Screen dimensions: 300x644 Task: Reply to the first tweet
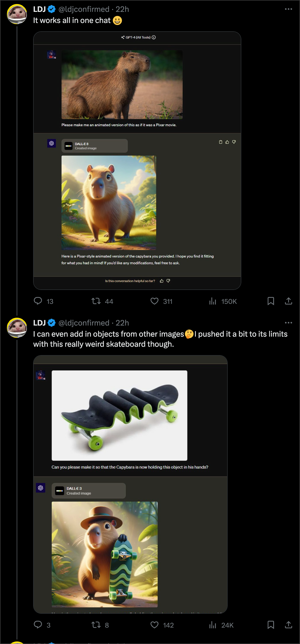pyautogui.click(x=38, y=301)
